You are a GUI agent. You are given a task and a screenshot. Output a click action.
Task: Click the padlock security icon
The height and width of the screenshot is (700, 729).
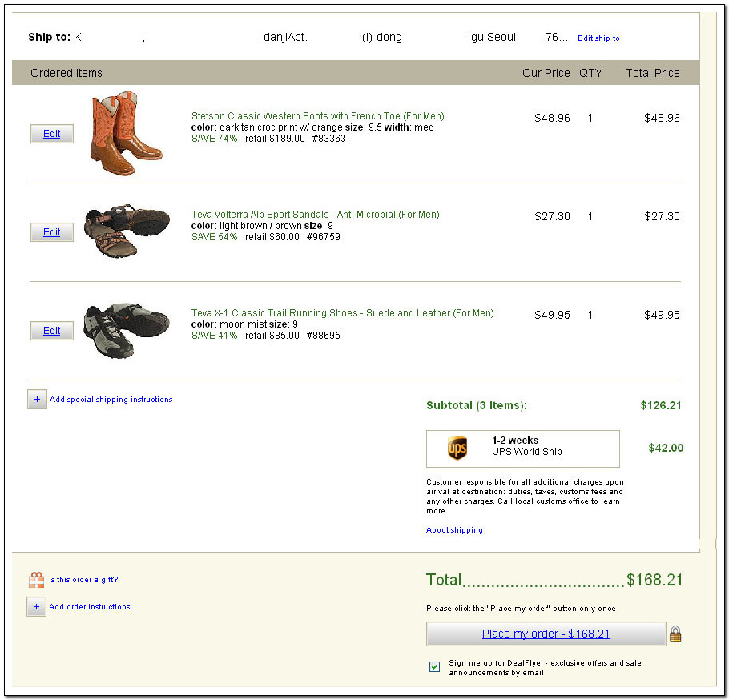point(675,634)
